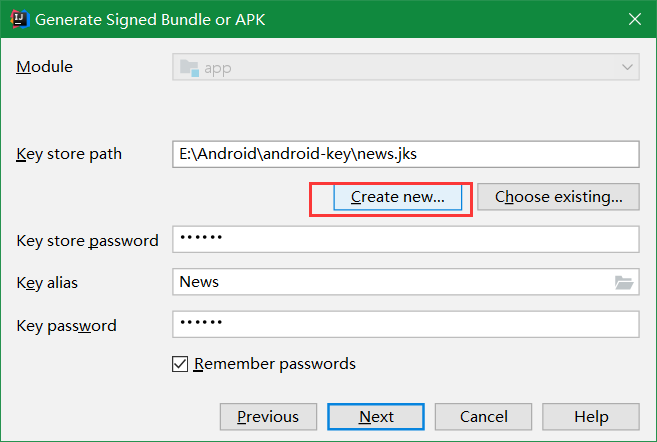Click the dialog title text
The height and width of the screenshot is (442, 657).
(150, 20)
